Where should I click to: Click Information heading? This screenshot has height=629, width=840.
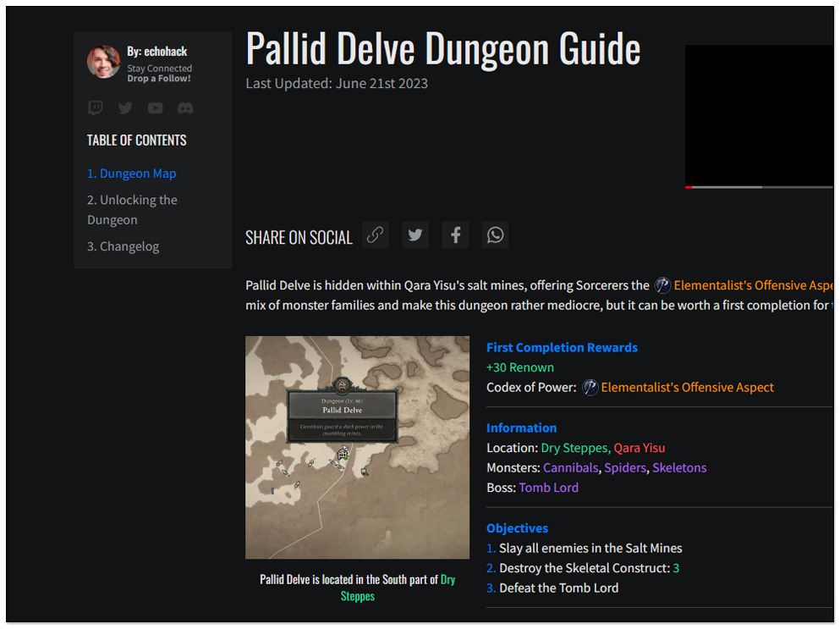[521, 428]
